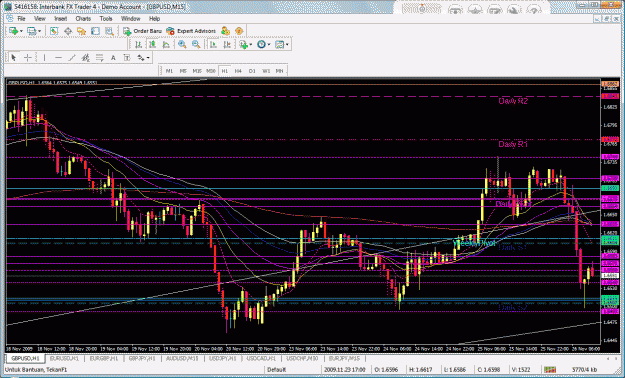Expand the Arrows tool dropdown

148,58
